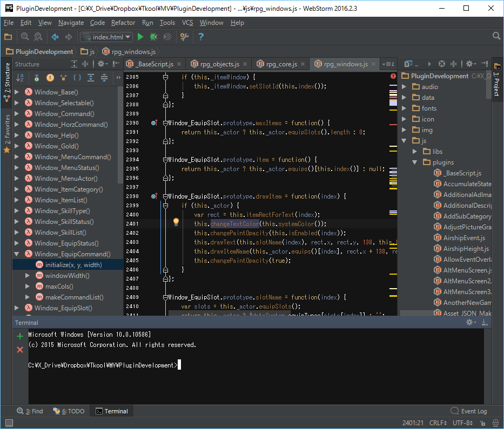Click override marker at line 2390
Image resolution: width=504 pixels, height=429 pixels.
pos(154,123)
